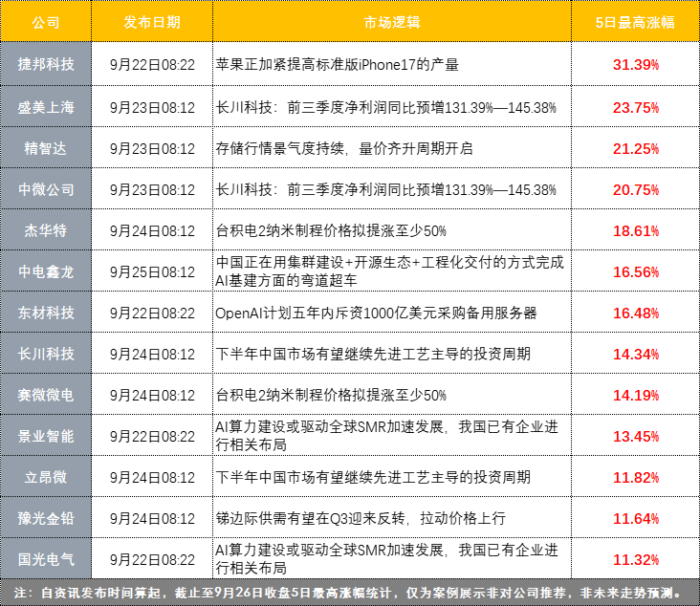Select the 东材科技 company cell
This screenshot has width=700, height=606.
(46, 313)
